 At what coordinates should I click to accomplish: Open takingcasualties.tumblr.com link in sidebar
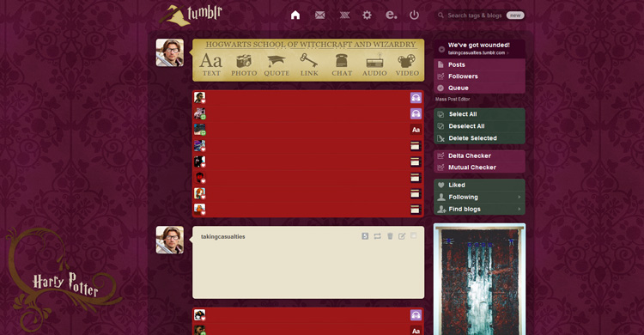pyautogui.click(x=477, y=53)
